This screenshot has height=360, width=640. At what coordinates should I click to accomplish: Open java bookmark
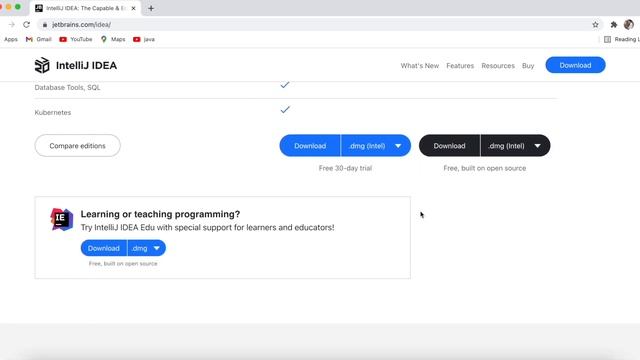pos(144,39)
